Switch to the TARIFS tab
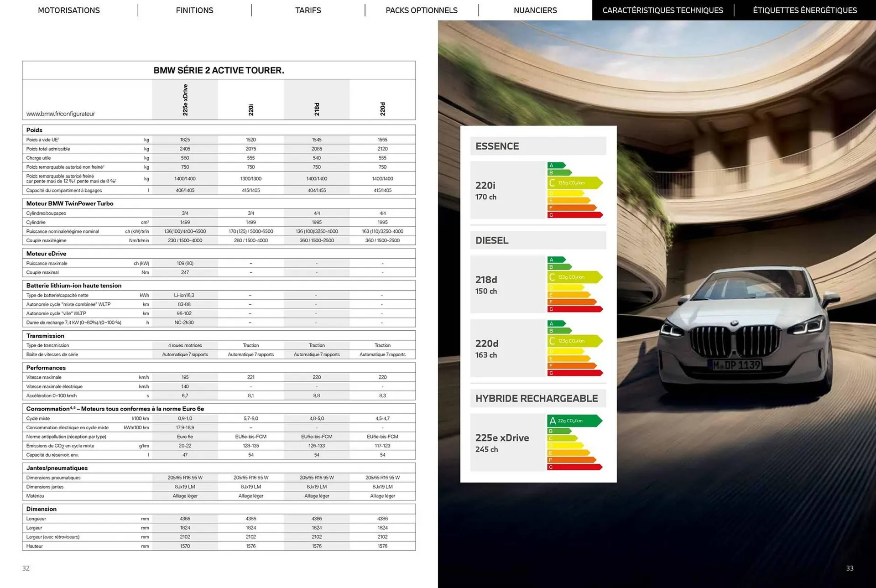 click(308, 10)
